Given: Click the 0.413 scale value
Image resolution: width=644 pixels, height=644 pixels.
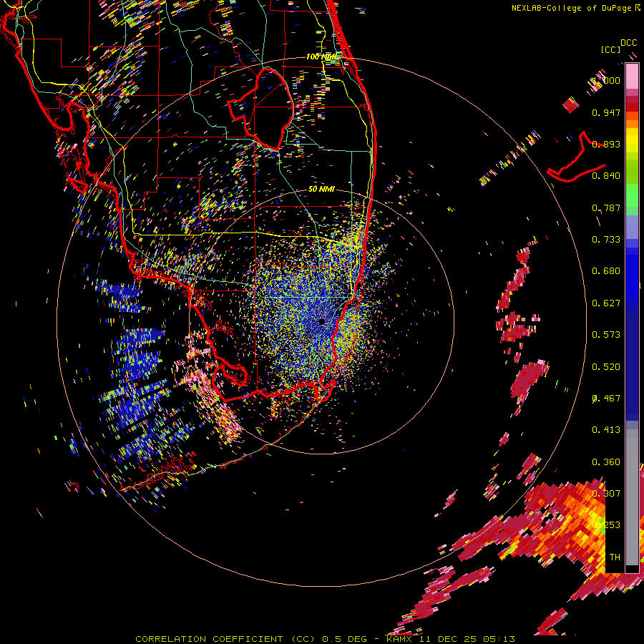Looking at the screenshot, I should point(606,430).
